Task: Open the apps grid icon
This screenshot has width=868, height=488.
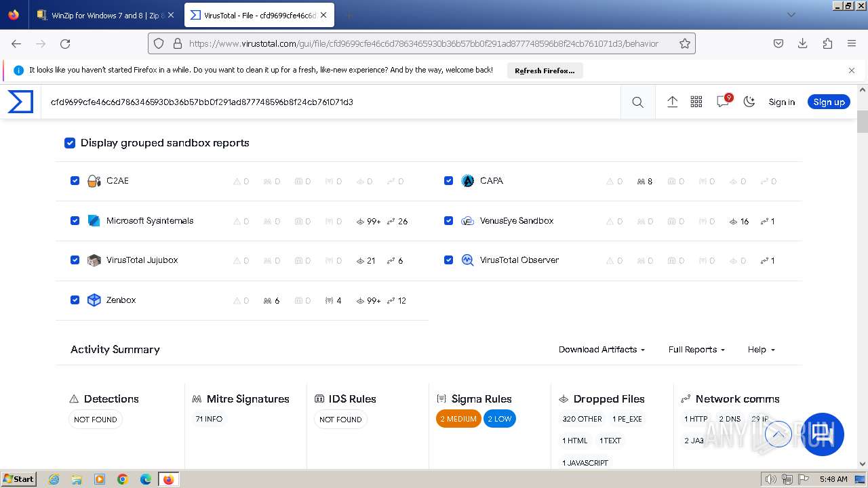Action: click(x=696, y=102)
